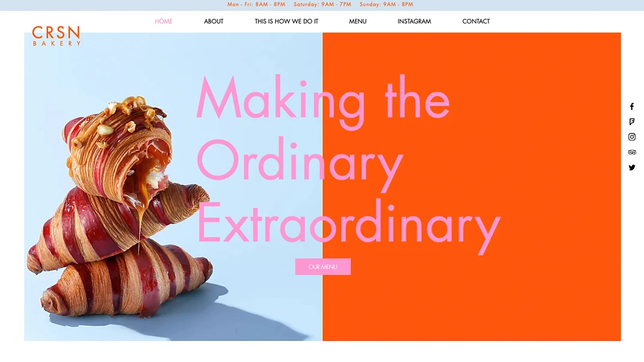
Task: Click the pink OUR MENU button
Action: 323,267
